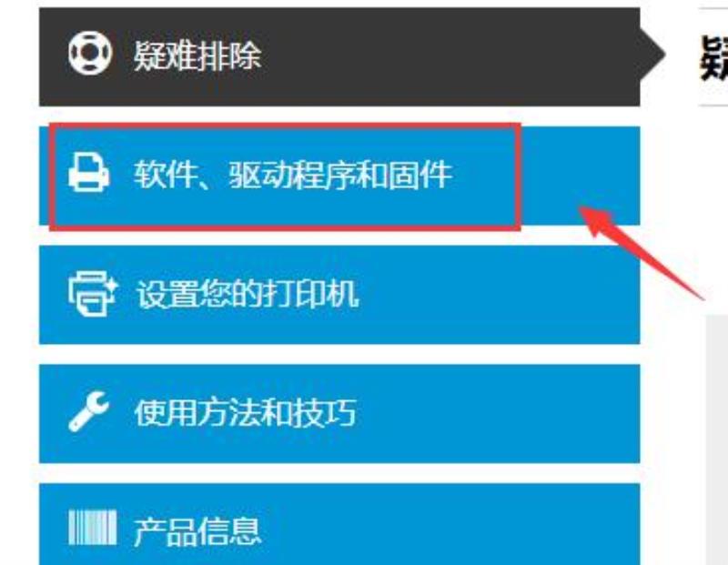Screen dimensions: 728x565
Task: Click the red highlight box border
Action: point(285,126)
